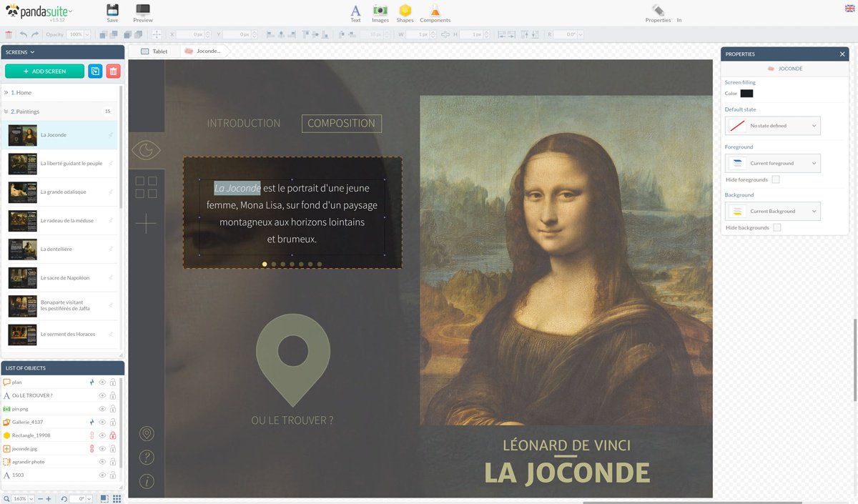This screenshot has width=858, height=504.
Task: Toggle visibility of the 1503 text object
Action: point(102,475)
